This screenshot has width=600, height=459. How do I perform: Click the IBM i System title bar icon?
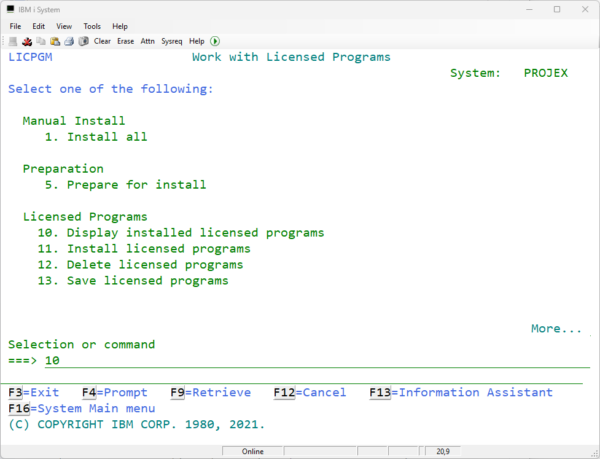[11, 9]
